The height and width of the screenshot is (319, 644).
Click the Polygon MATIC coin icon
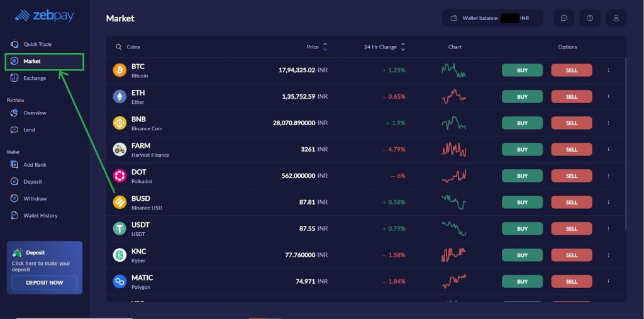point(119,282)
